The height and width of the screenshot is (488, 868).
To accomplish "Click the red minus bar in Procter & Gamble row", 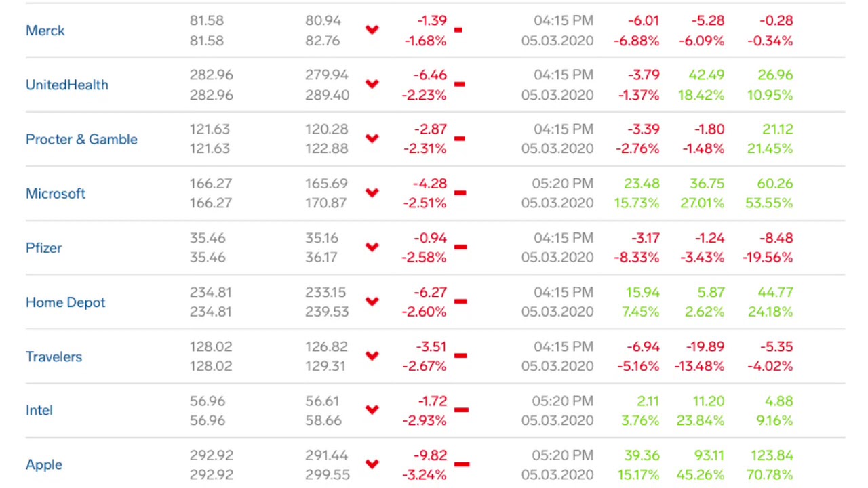I will tap(460, 139).
